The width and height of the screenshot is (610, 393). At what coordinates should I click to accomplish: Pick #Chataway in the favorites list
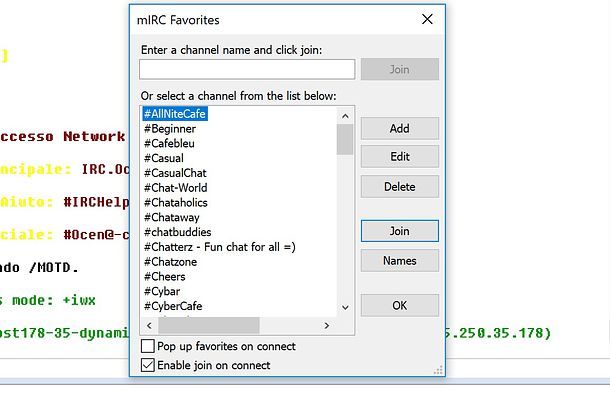pos(172,218)
